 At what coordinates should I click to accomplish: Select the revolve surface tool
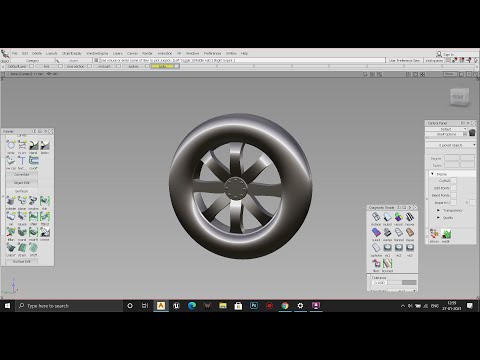(33, 201)
